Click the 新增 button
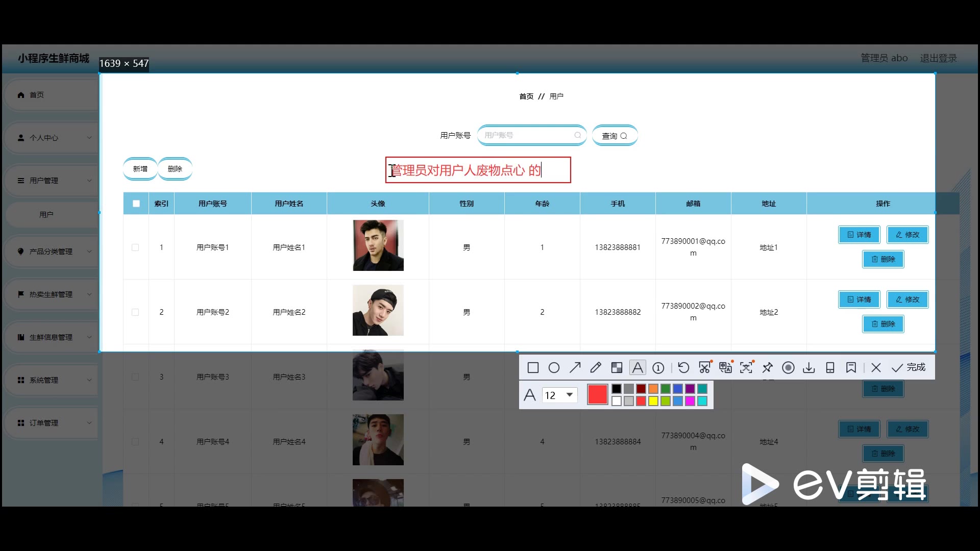Image resolution: width=980 pixels, height=551 pixels. point(140,169)
